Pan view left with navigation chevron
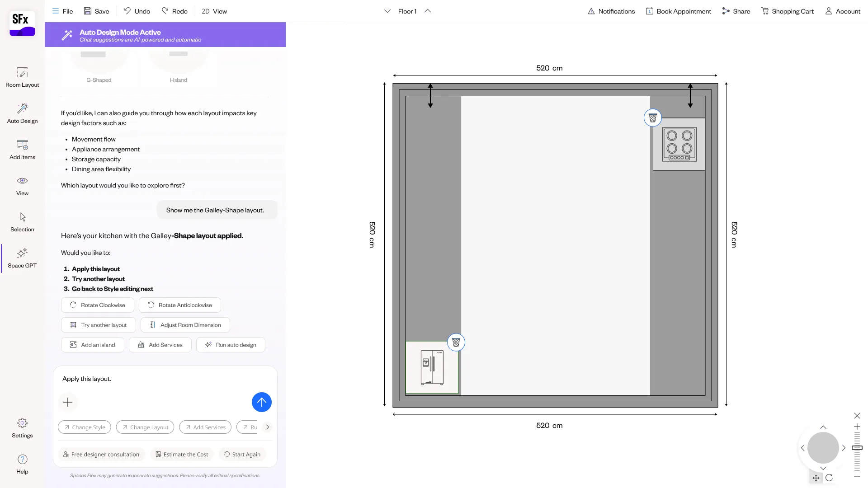The image size is (868, 488). coord(803,448)
